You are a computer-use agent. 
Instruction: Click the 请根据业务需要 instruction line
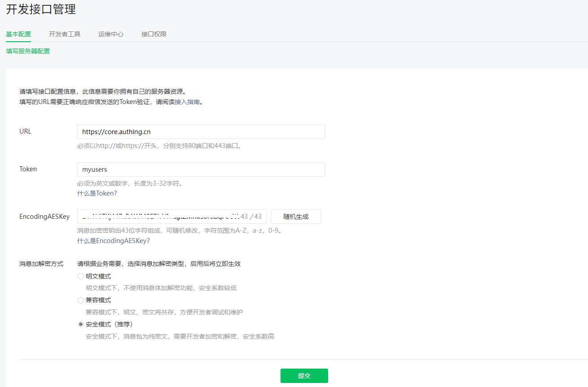coord(159,264)
